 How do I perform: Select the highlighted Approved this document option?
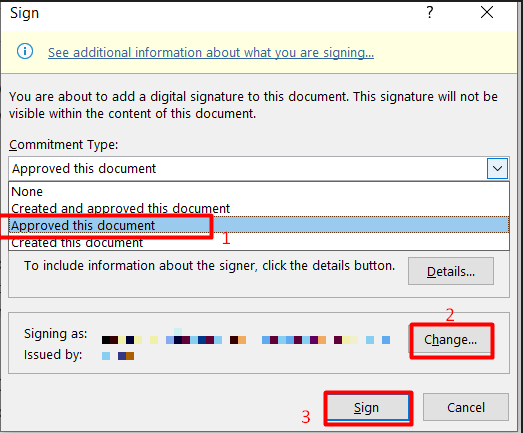tap(259, 225)
